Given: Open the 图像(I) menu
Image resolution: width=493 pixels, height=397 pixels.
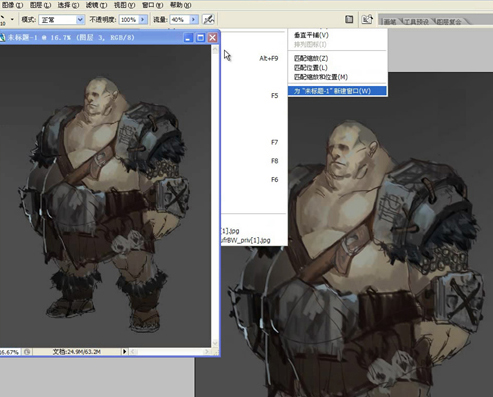Looking at the screenshot, I should (x=12, y=5).
